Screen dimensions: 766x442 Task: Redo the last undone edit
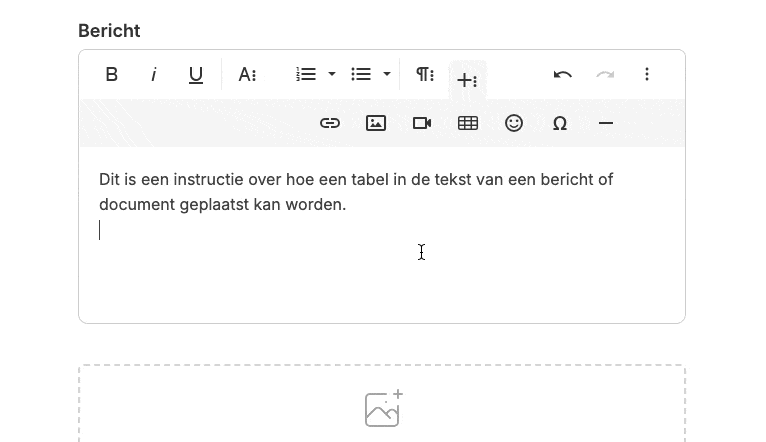[x=605, y=75]
